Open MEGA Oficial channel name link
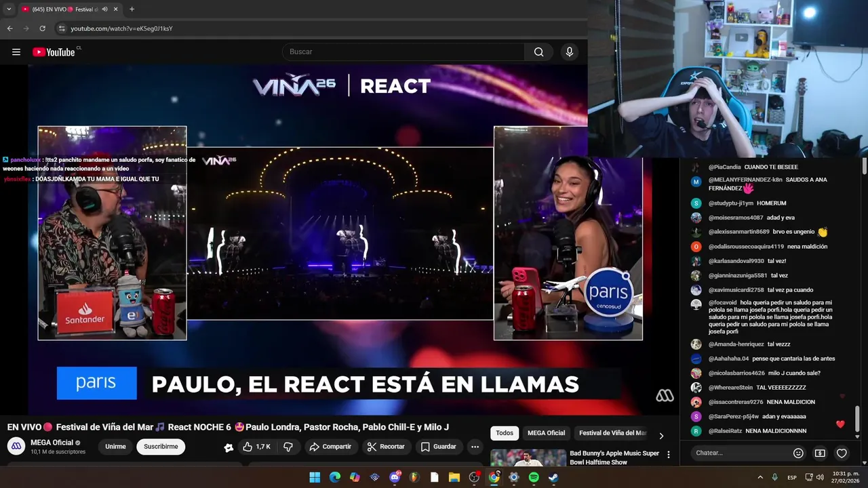This screenshot has width=868, height=488. [x=52, y=443]
